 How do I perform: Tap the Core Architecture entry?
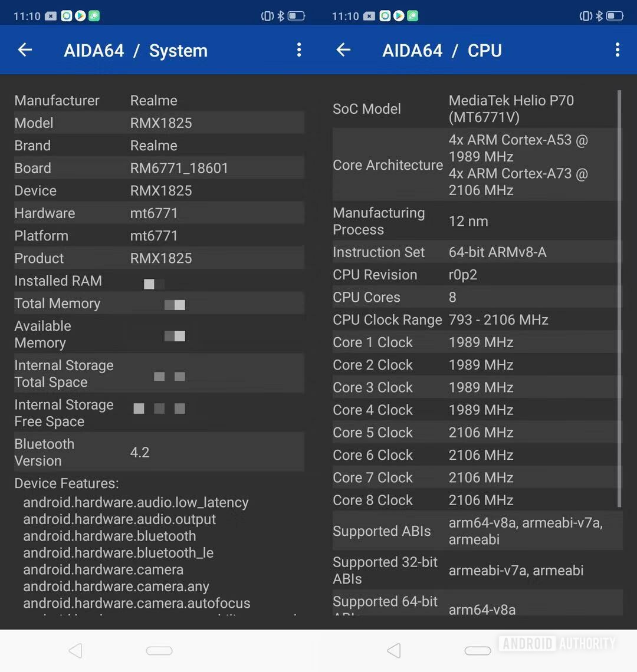(477, 165)
